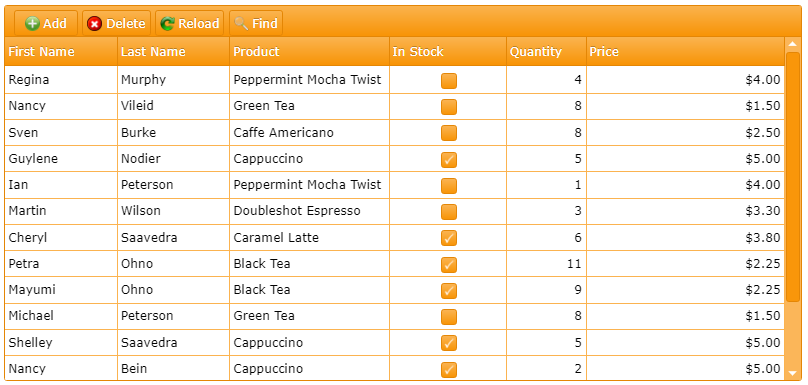Click the vertical scrollbar thumb
Viewport: 808px width, 385px height.
792,177
